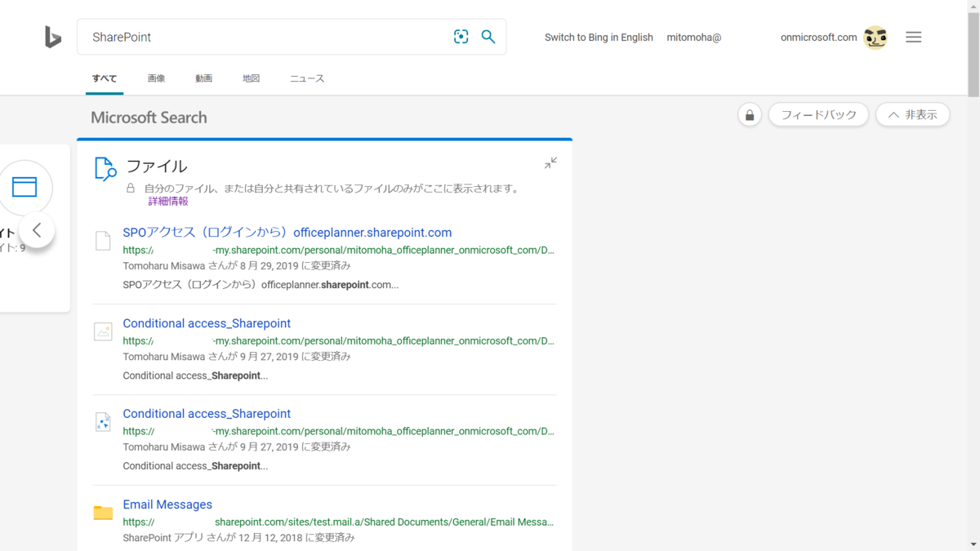Viewport: 980px width, 551px height.
Task: Click the Bing logo icon
Action: coord(53,38)
